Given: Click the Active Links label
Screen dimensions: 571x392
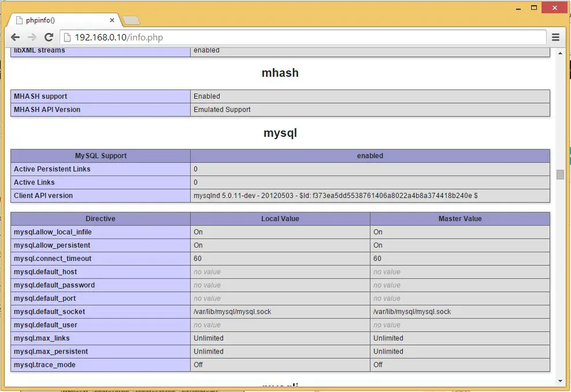Looking at the screenshot, I should click(x=34, y=182).
